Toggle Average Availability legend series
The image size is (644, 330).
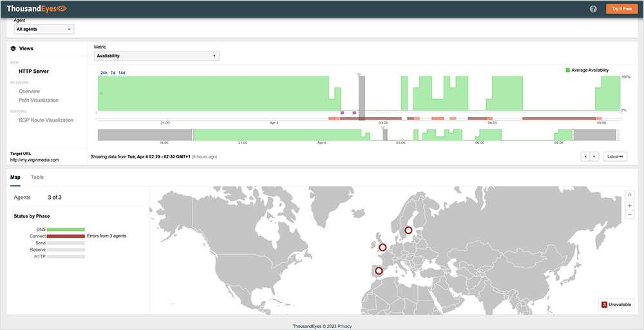[x=586, y=70]
